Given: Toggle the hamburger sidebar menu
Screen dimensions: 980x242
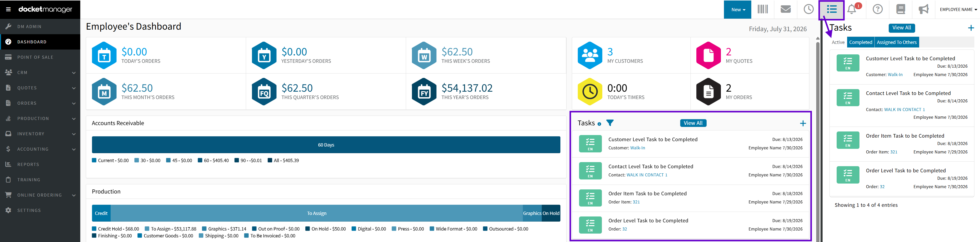Looking at the screenshot, I should click(8, 9).
